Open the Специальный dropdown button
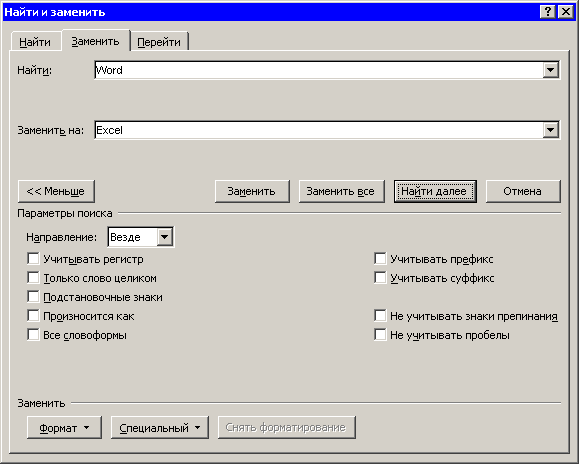The height and width of the screenshot is (464, 579). pyautogui.click(x=160, y=427)
